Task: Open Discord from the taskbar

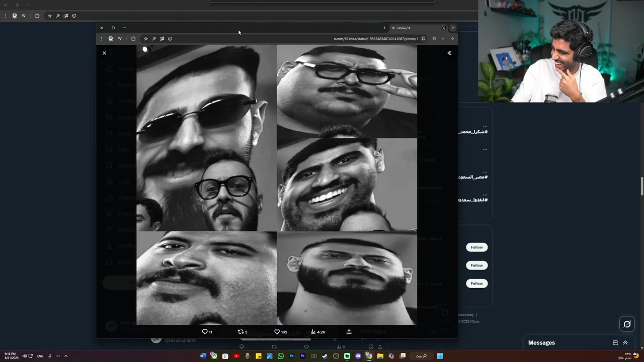Action: click(x=358, y=356)
